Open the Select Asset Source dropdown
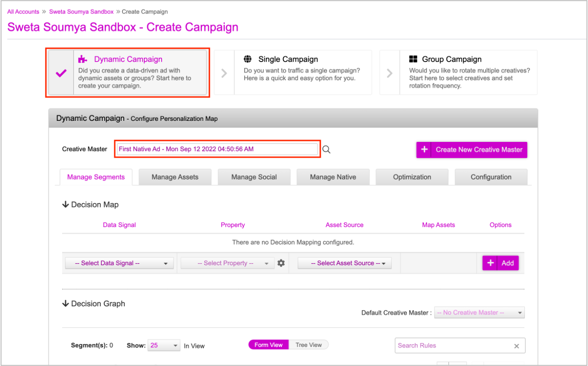This screenshot has height=366, width=588. (x=344, y=263)
